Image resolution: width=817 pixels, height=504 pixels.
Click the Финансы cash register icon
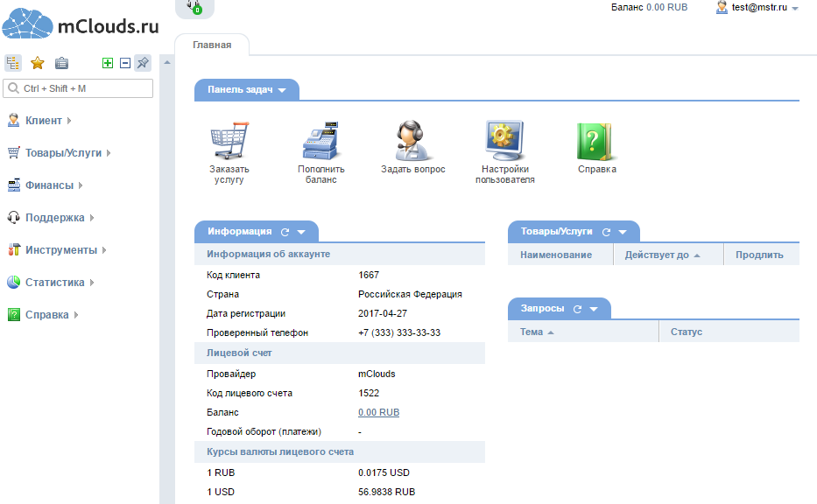pyautogui.click(x=13, y=185)
